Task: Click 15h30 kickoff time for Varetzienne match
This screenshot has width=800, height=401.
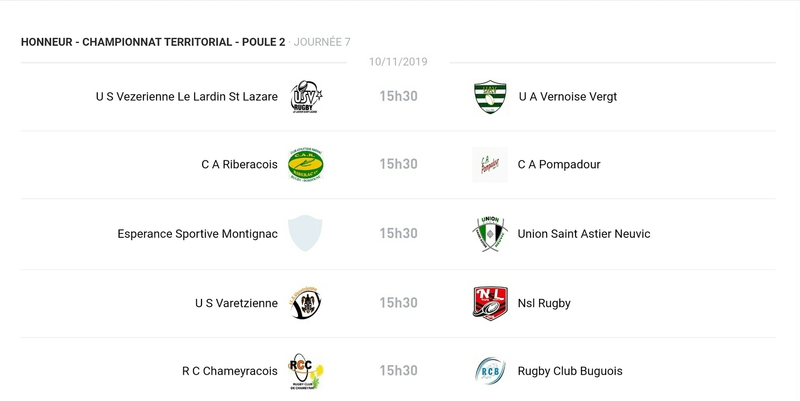Action: (398, 303)
